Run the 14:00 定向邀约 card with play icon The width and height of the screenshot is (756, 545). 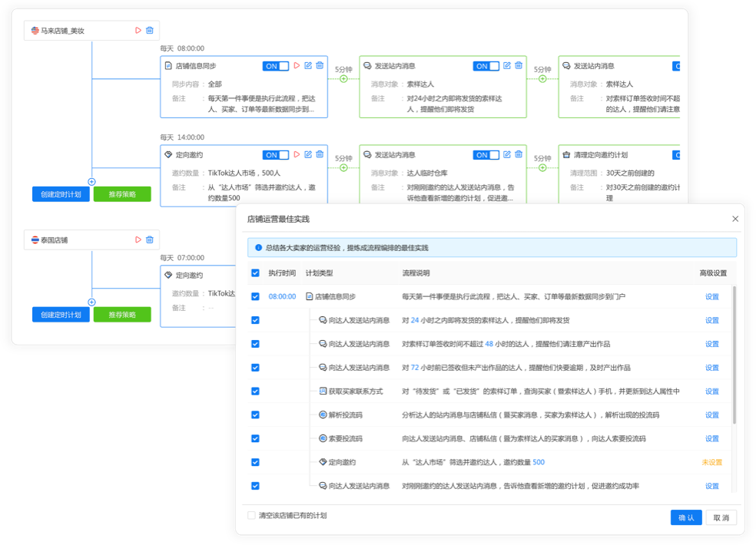[297, 155]
